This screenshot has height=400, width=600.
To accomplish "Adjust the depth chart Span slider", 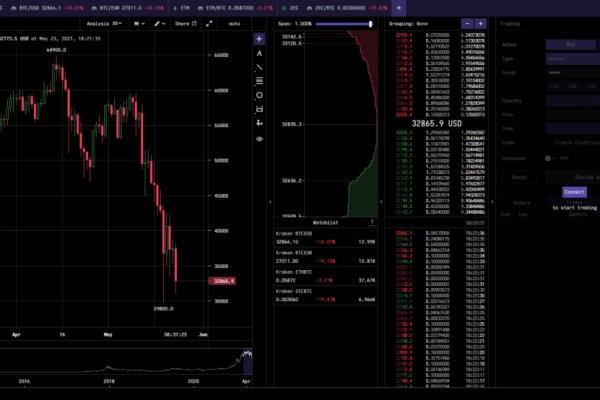I will pyautogui.click(x=371, y=22).
